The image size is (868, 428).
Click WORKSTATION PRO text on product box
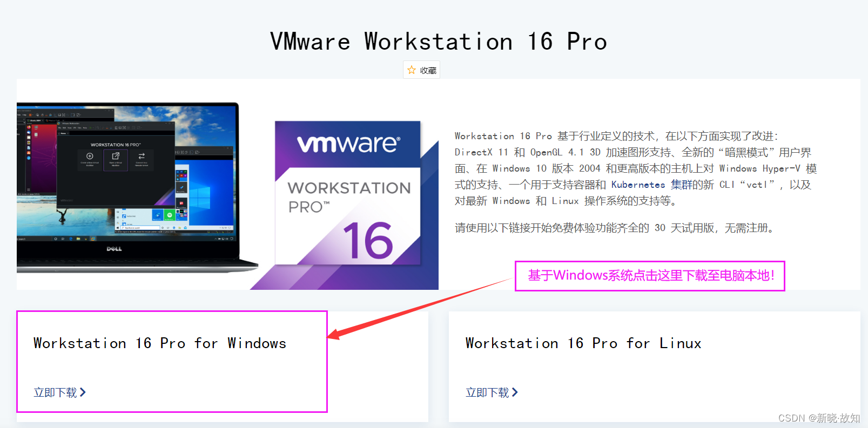click(x=349, y=197)
